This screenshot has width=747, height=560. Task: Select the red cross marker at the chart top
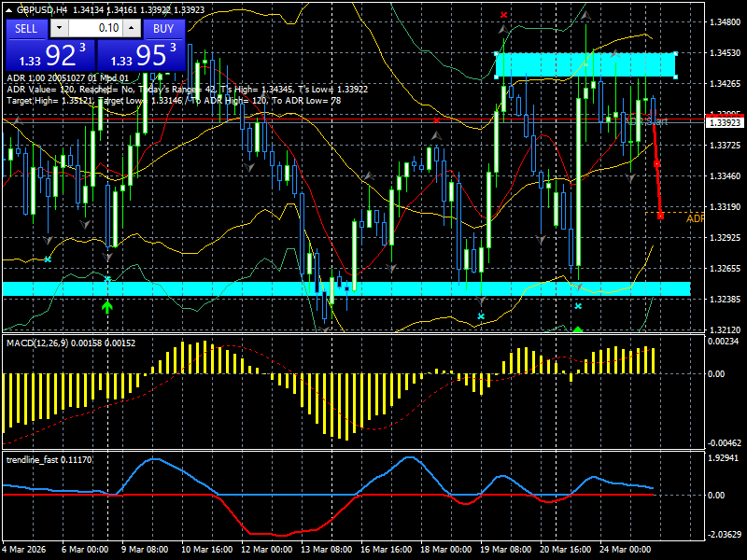pos(503,15)
